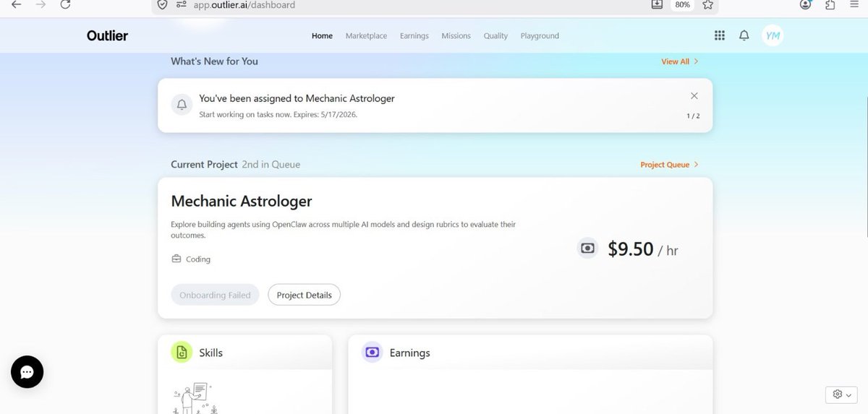Click the 80% zoom level badge

[x=682, y=4]
